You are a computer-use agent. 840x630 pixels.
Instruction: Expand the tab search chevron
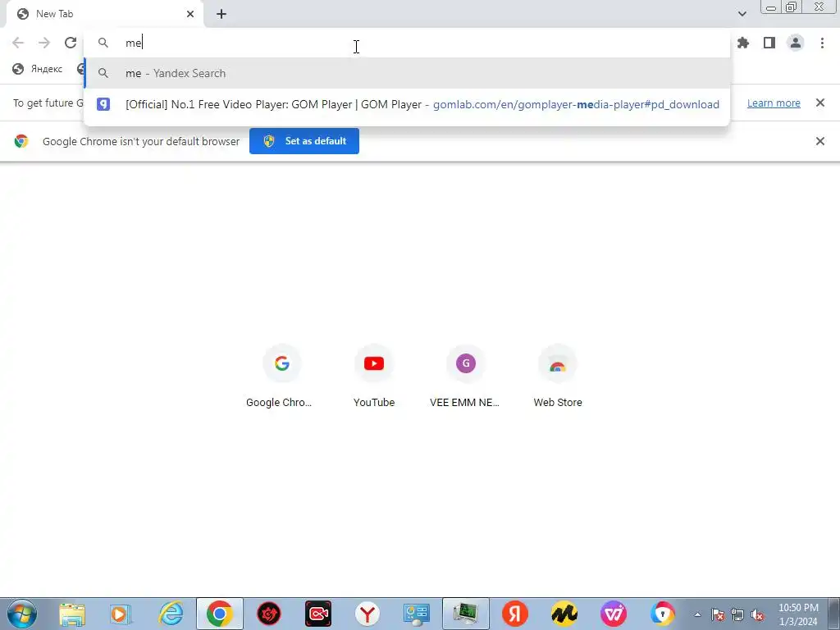click(x=742, y=14)
